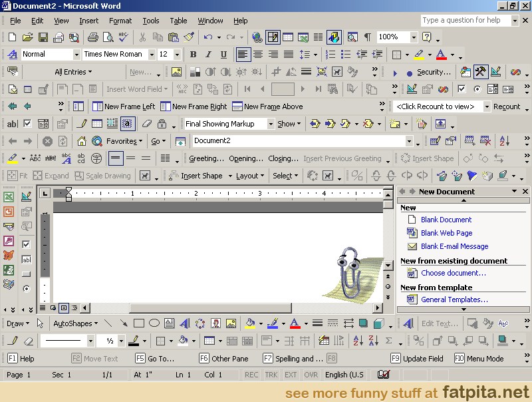Open the Format menu
532x402 pixels.
120,21
